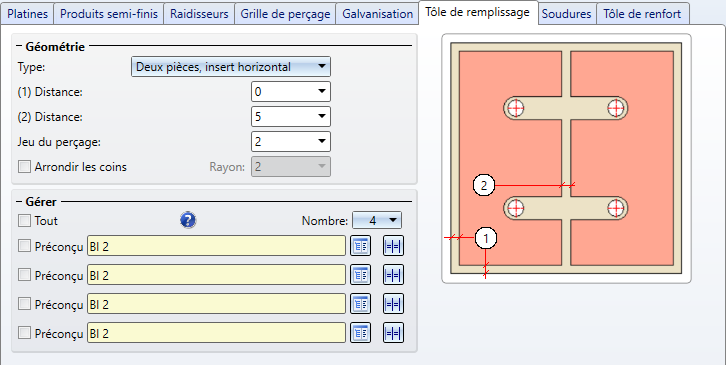
Task: Enable the Arrondir les coins checkbox
Action: pyautogui.click(x=25, y=167)
